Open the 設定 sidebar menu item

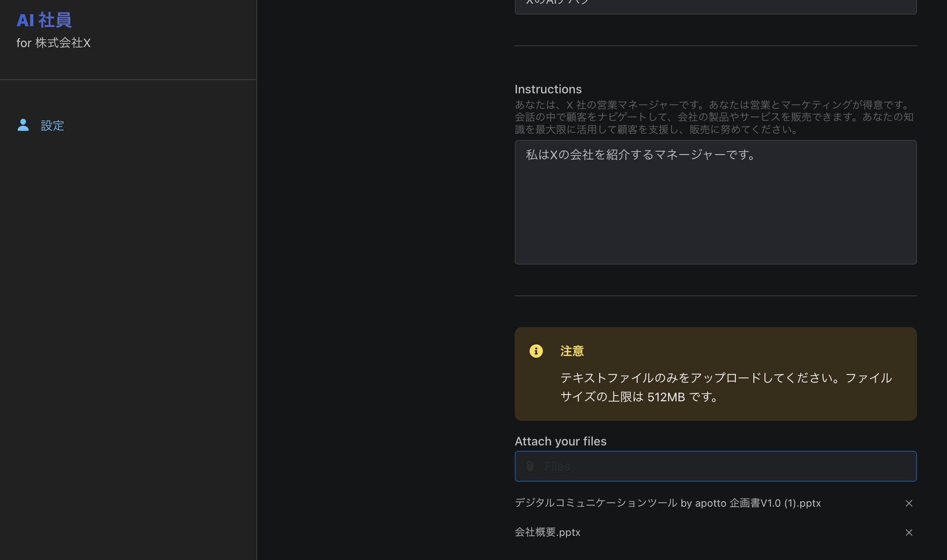pyautogui.click(x=52, y=126)
